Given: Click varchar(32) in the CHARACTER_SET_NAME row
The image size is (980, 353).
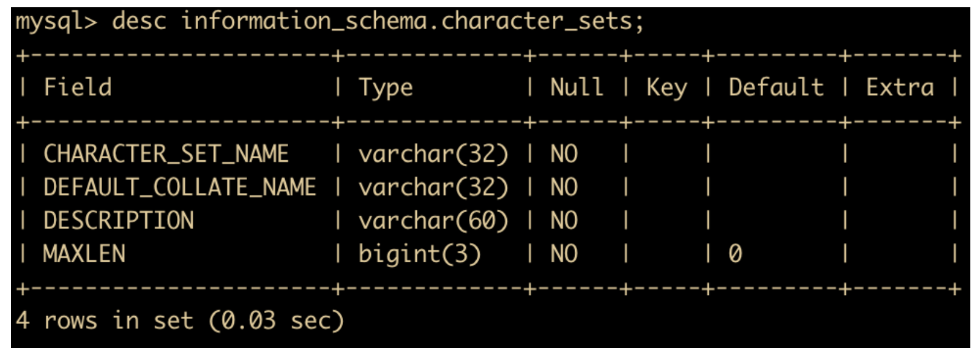Looking at the screenshot, I should click(x=433, y=155).
